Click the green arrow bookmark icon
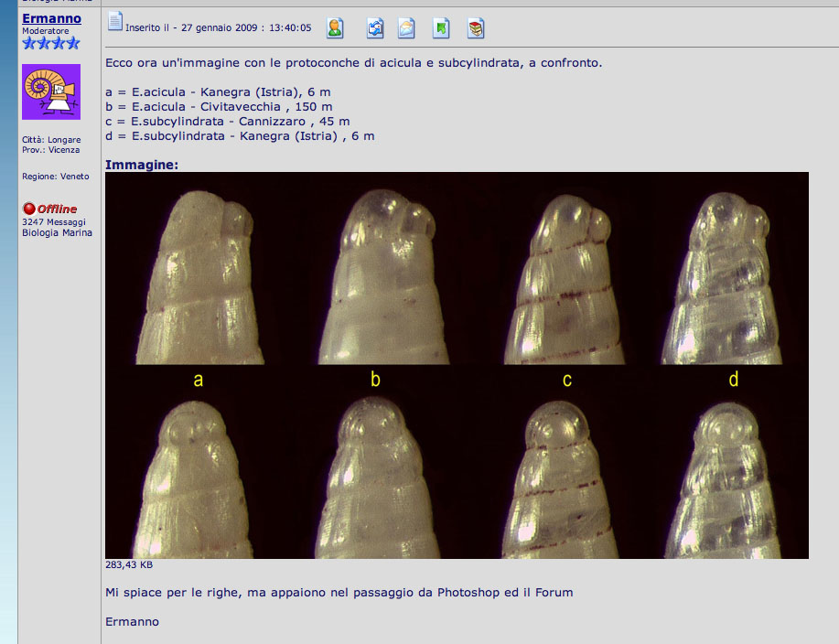Screen dimensions: 839x644 [441, 28]
